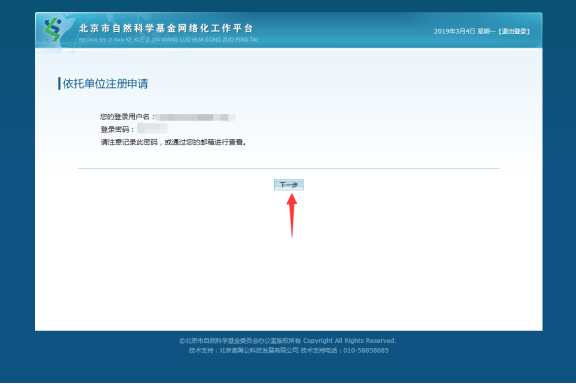Click the support phone number 010-58858685
Viewport: 576px width, 384px height.
tap(366, 351)
